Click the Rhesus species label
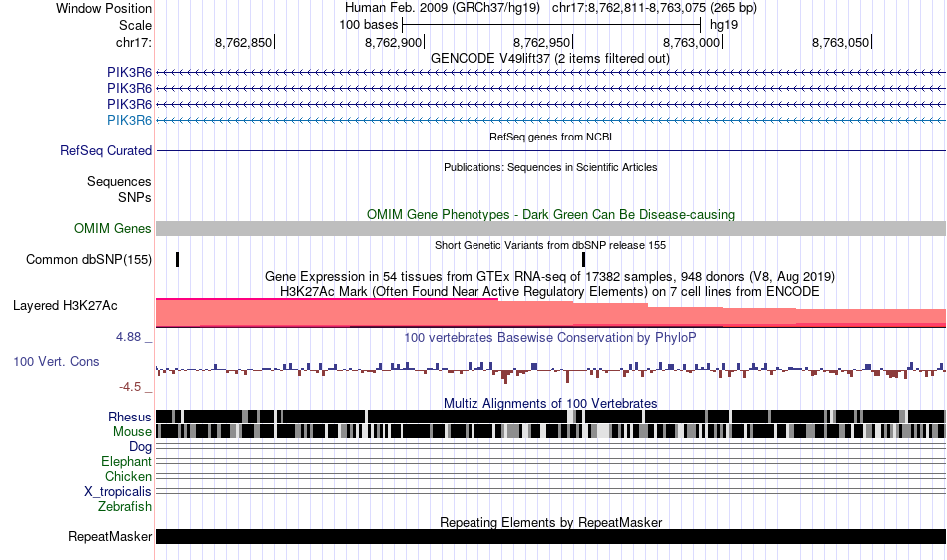Screen dimensions: 947x560 point(130,417)
